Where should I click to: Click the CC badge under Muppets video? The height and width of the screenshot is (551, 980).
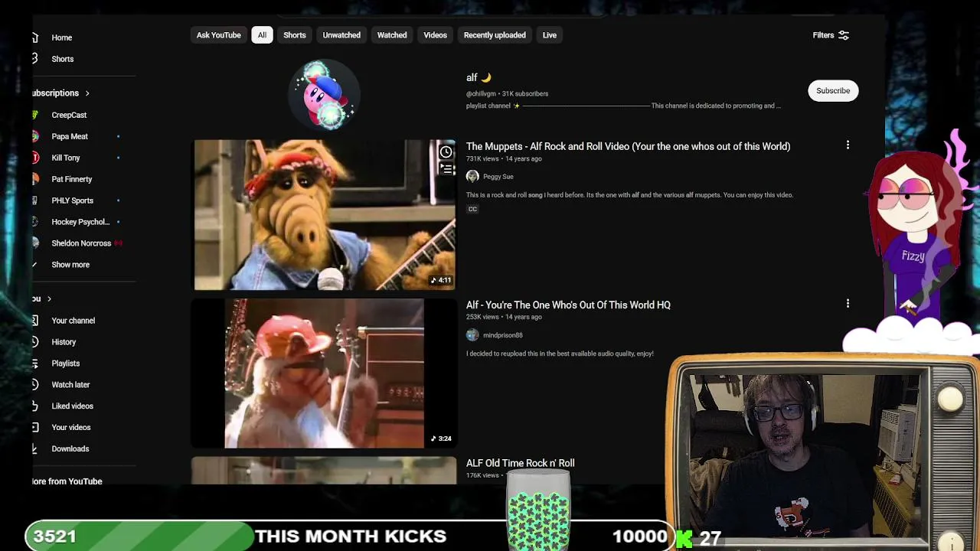coord(472,209)
